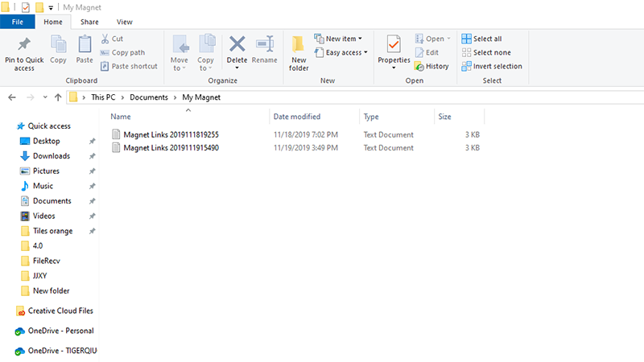Viewport: 644px width, 362px height.
Task: Click Documents in the address bar breadcrumb
Action: (x=149, y=97)
